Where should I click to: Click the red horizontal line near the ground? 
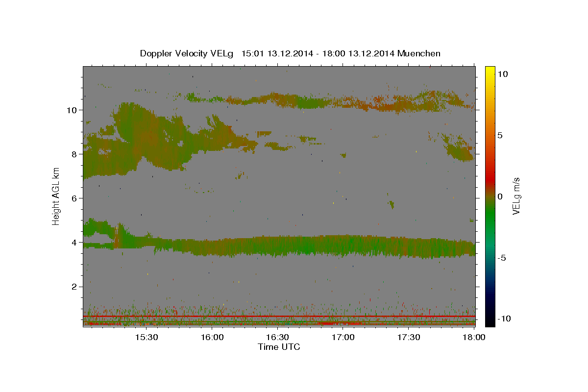tap(279, 317)
